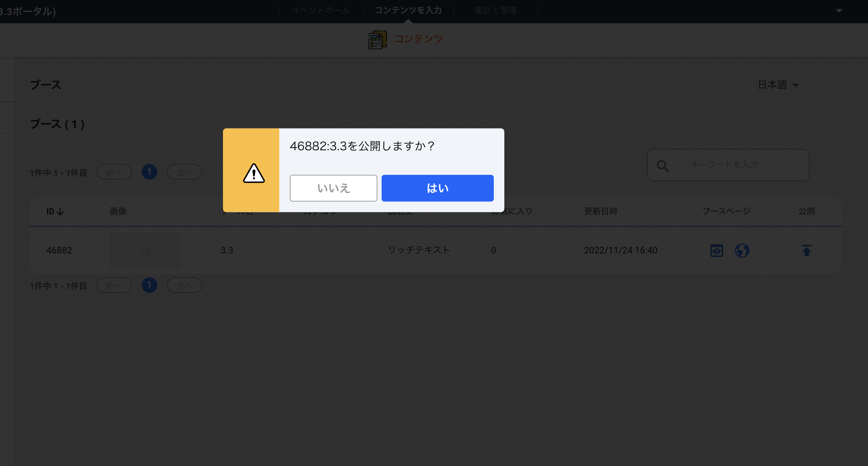Click the 公開 column header
Screen dimensions: 868x466
806,211
